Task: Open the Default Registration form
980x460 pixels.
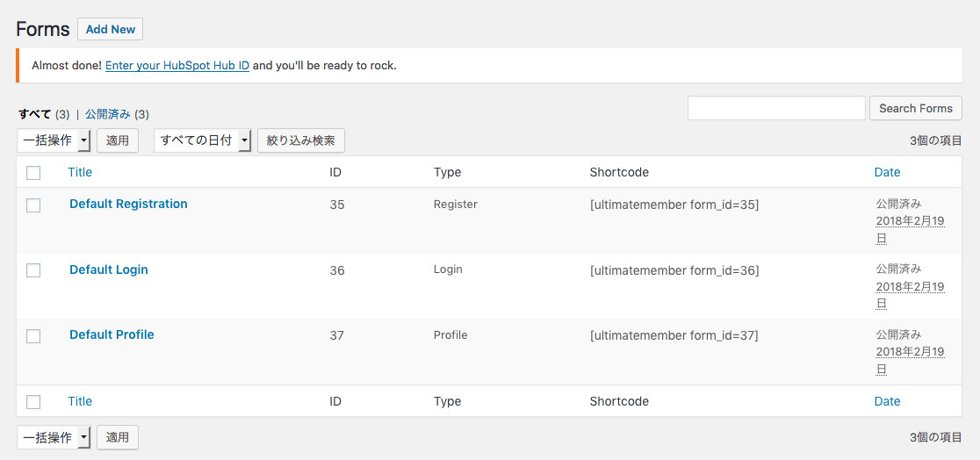Action: pyautogui.click(x=128, y=204)
